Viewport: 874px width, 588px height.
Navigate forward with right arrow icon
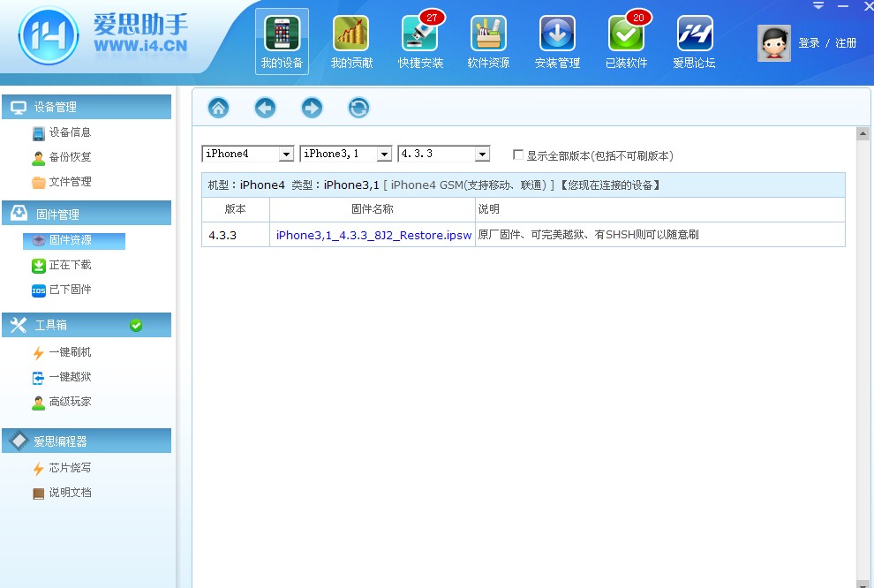click(313, 108)
